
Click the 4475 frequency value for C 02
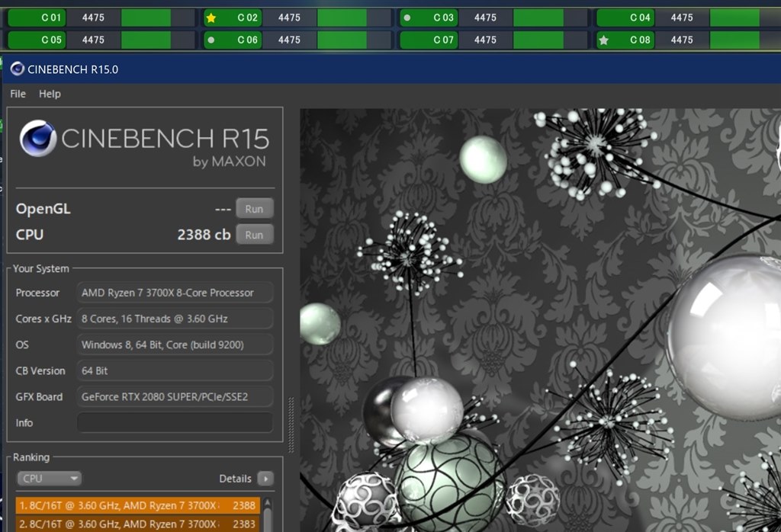[289, 18]
